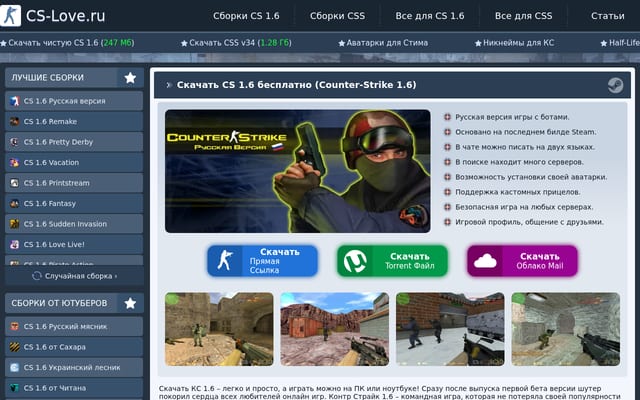Viewport: 640px width, 400px height.
Task: Click the CS-Love.ru logo icon
Action: pyautogui.click(x=10, y=16)
